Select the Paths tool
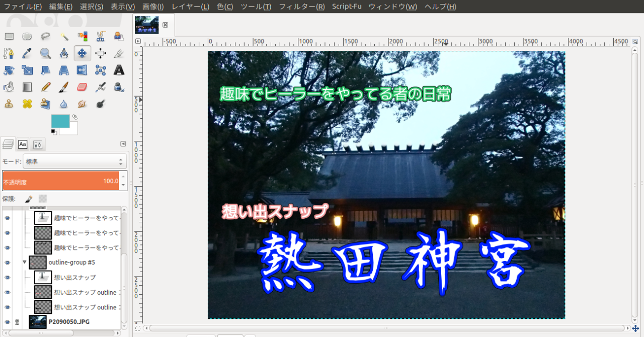644x337 pixels. tap(9, 53)
